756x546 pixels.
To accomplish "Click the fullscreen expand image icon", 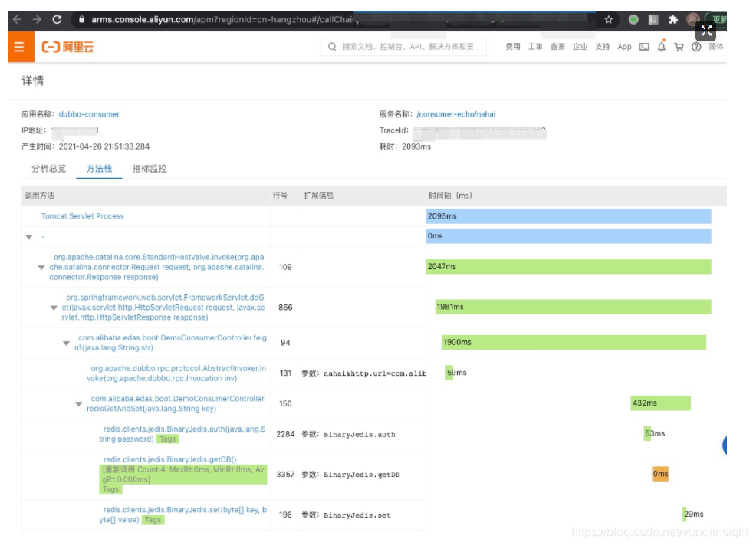I will (706, 31).
